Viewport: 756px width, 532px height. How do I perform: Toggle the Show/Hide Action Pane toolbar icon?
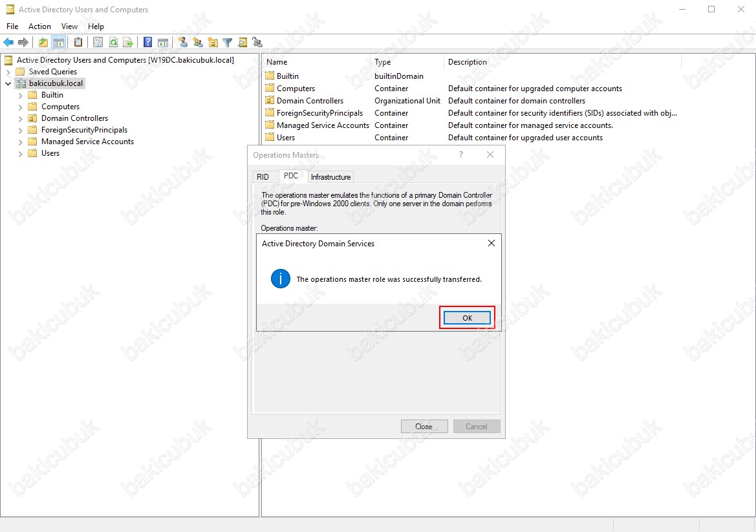pyautogui.click(x=163, y=43)
